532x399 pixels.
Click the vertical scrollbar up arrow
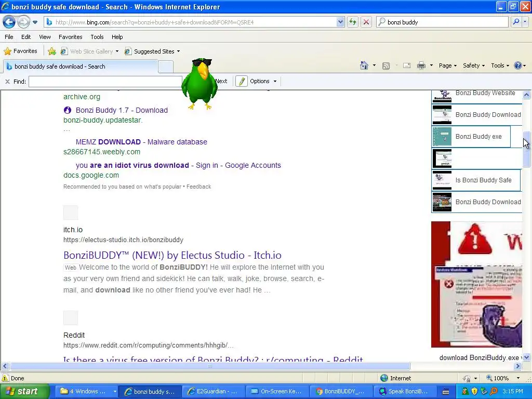527,95
